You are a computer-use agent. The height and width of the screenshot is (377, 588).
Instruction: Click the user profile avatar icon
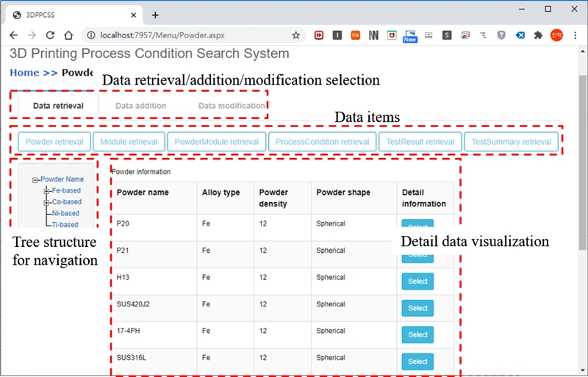(556, 35)
